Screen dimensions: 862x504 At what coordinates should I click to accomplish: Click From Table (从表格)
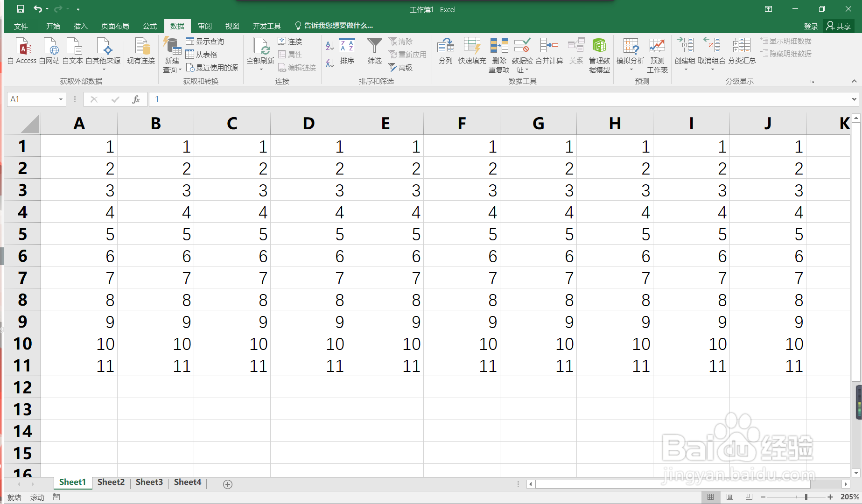[201, 55]
